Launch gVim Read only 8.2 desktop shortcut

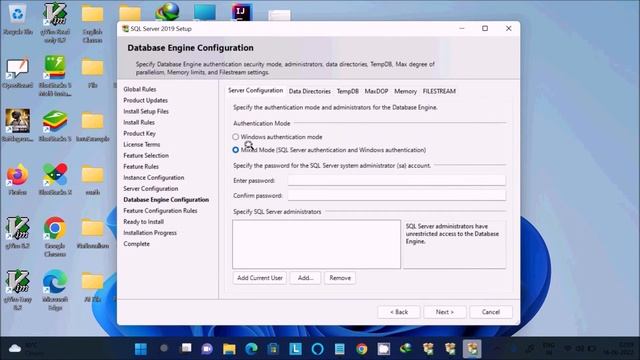click(x=55, y=22)
